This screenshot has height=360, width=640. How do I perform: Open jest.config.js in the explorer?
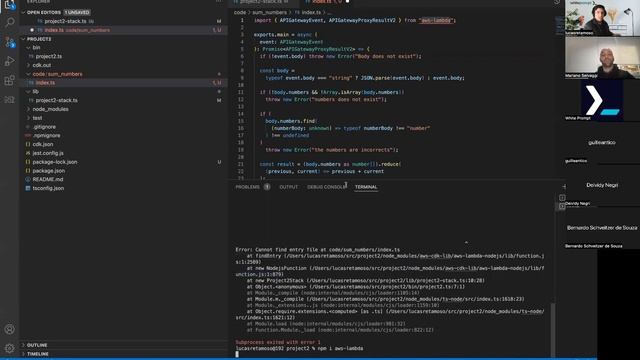(x=48, y=153)
